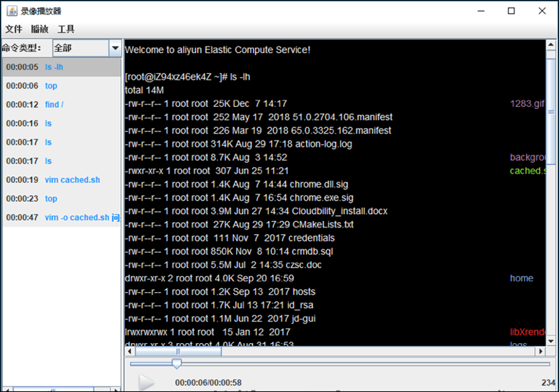559x392 pixels.
Task: Open the 播放 menu
Action: (40, 29)
